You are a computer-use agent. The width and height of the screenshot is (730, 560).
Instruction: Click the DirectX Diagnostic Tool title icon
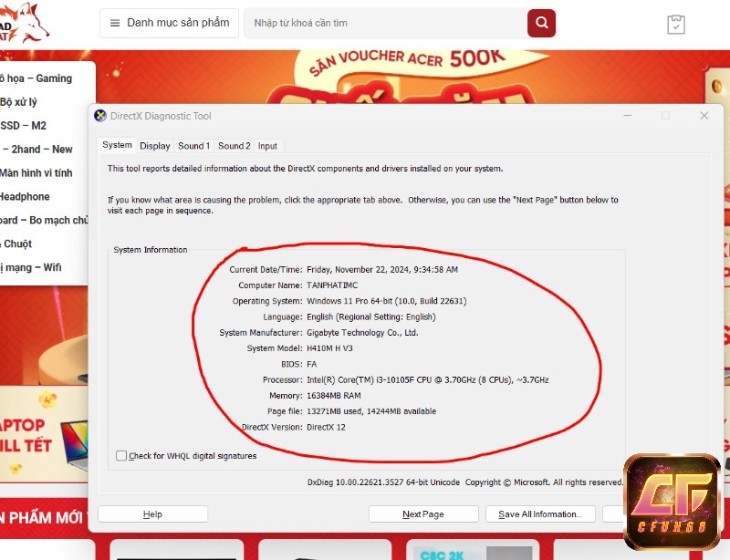(x=100, y=116)
